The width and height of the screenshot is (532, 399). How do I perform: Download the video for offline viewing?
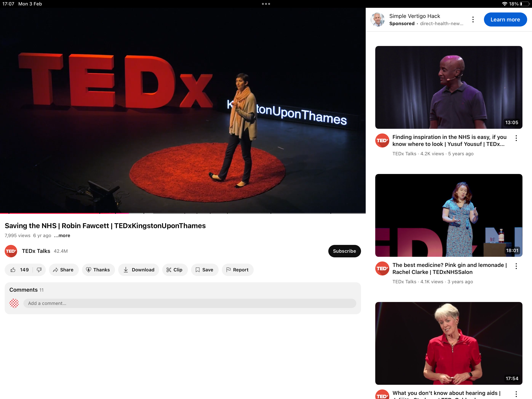coord(138,270)
